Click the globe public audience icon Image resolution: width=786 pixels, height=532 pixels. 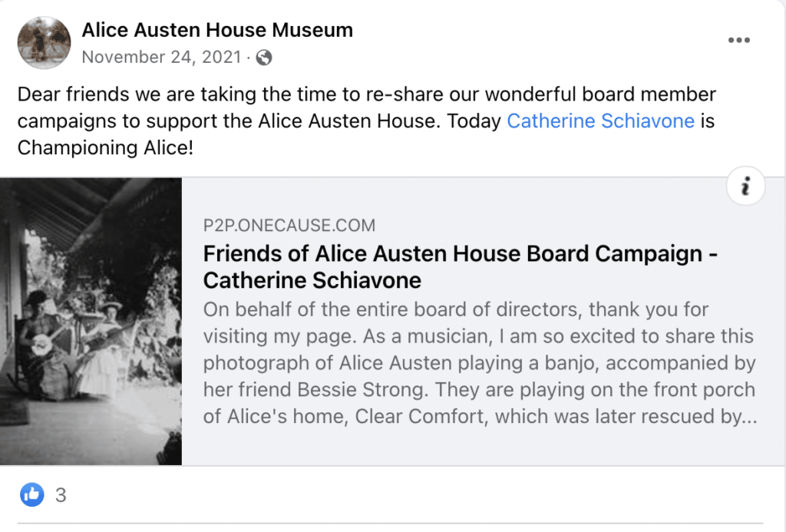pyautogui.click(x=264, y=58)
